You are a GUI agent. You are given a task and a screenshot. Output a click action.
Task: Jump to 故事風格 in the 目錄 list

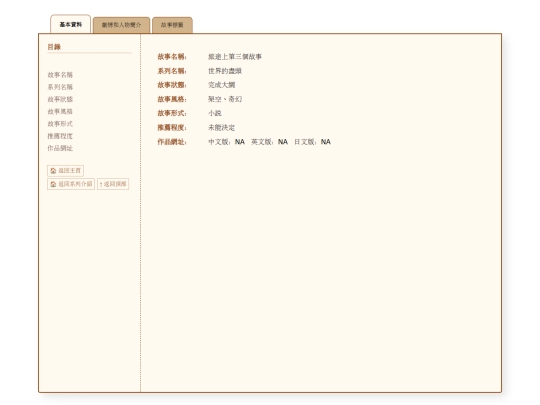coord(60,111)
